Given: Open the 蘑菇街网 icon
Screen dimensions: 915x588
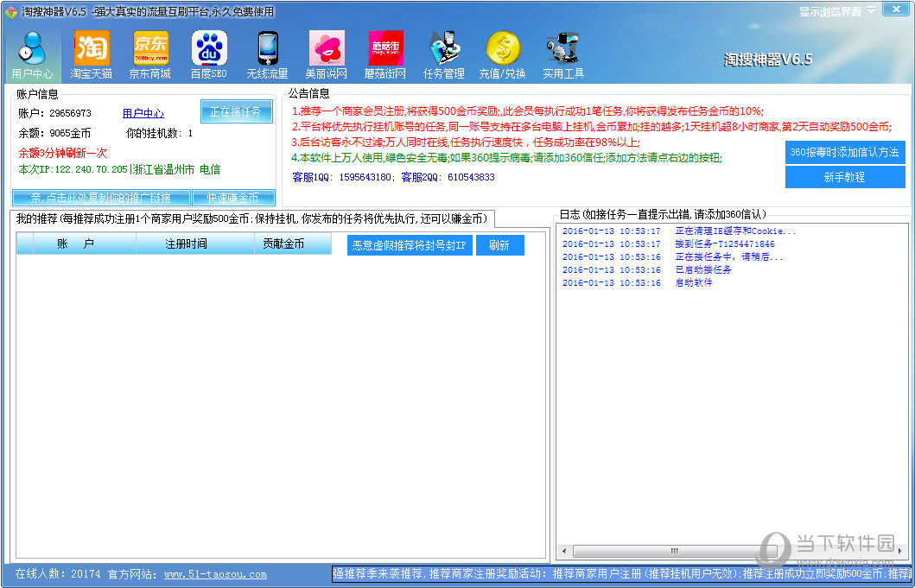Looking at the screenshot, I should (385, 55).
